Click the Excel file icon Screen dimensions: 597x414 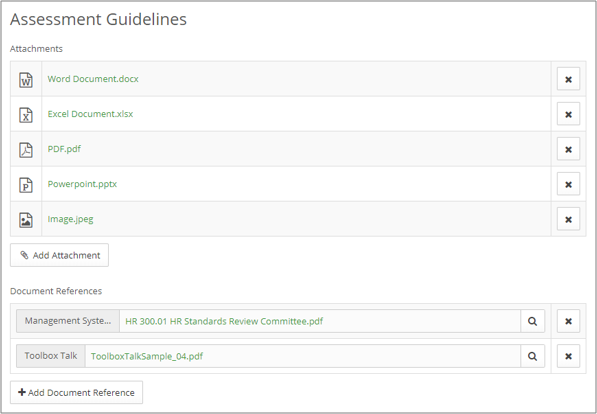26,115
